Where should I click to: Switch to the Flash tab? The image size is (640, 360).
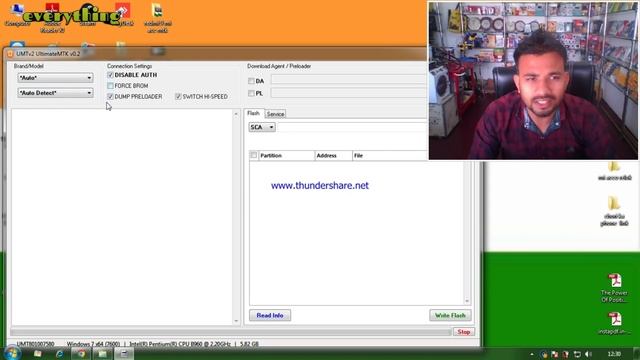(253, 113)
